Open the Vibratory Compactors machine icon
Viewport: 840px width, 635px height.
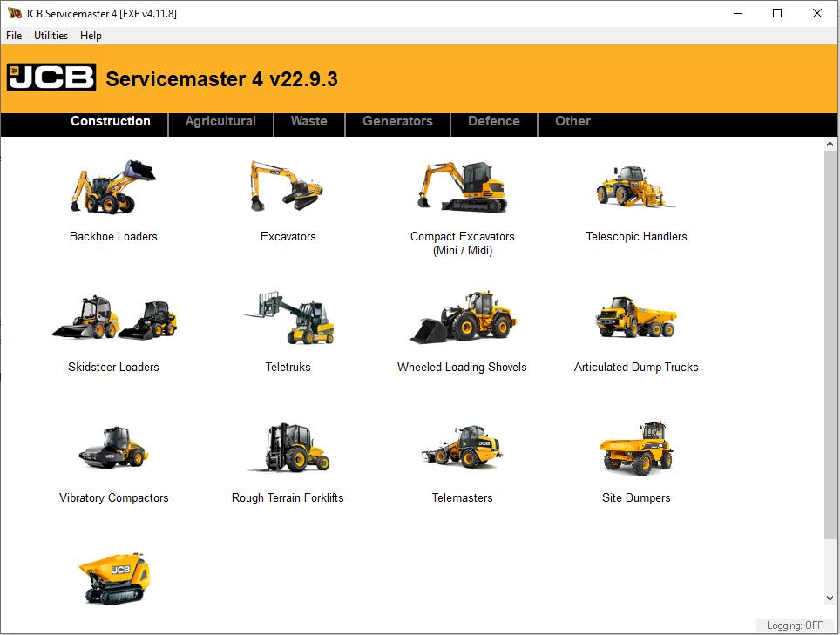pos(113,447)
